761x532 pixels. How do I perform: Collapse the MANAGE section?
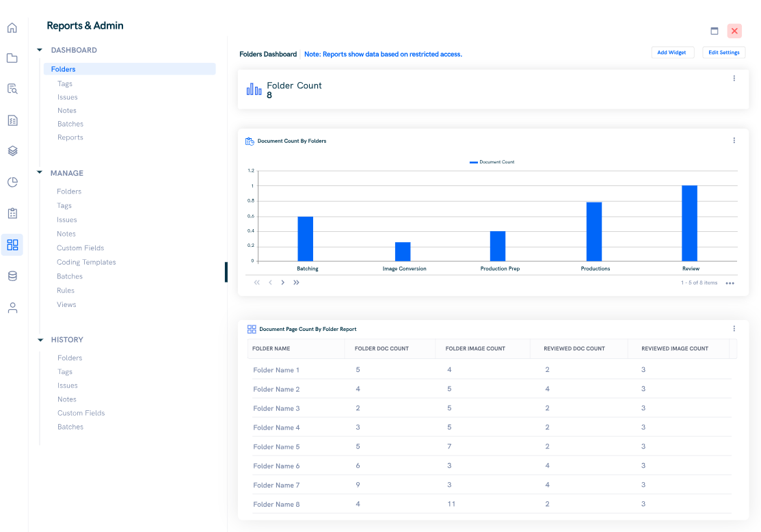pyautogui.click(x=40, y=173)
